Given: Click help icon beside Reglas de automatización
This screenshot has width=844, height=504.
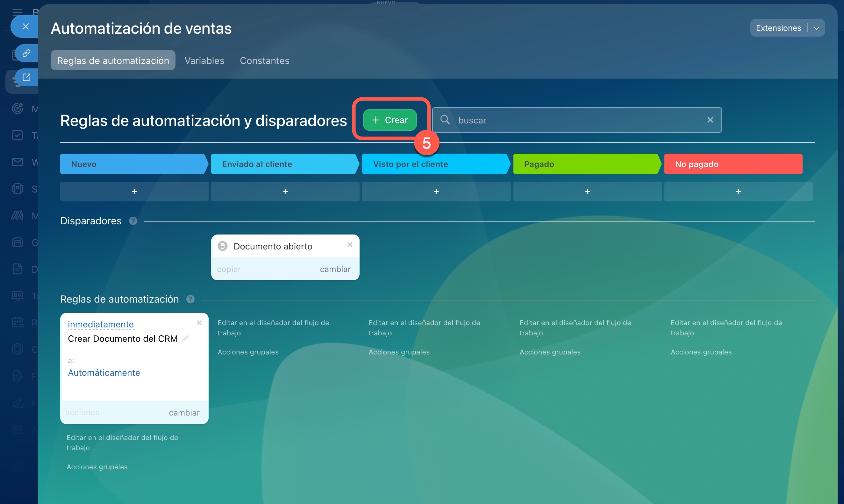Looking at the screenshot, I should point(190,299).
